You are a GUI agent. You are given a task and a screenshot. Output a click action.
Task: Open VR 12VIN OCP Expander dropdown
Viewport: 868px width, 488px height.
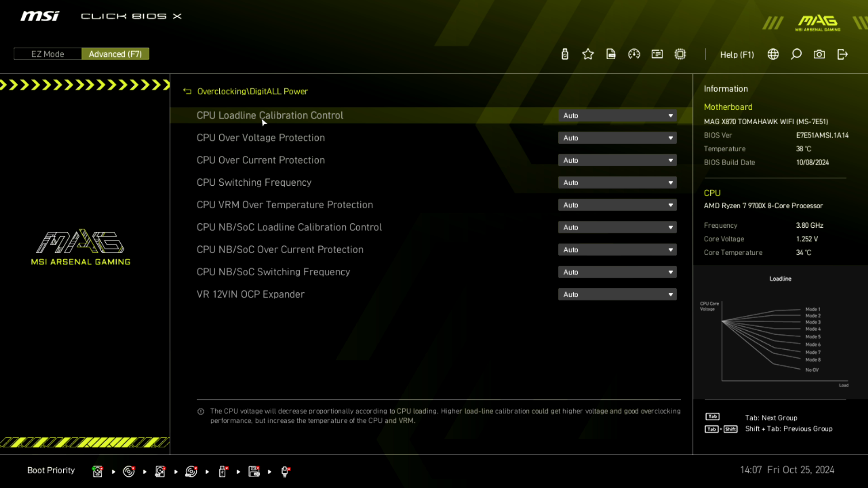(617, 294)
